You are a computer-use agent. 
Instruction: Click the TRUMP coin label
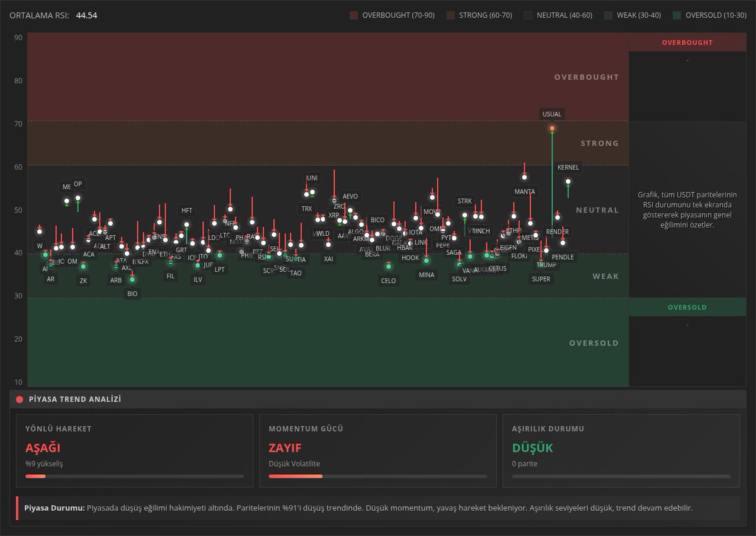point(547,265)
